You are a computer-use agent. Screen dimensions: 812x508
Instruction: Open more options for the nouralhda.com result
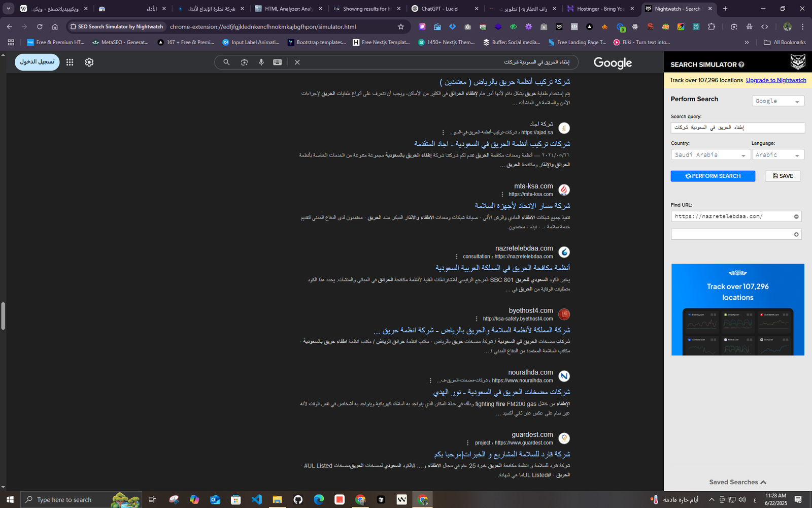(x=430, y=380)
